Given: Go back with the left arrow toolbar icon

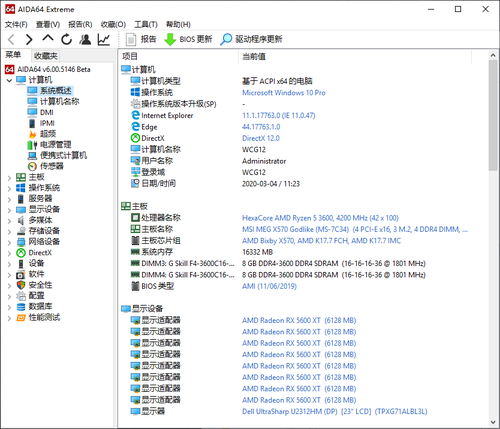Looking at the screenshot, I should point(11,39).
